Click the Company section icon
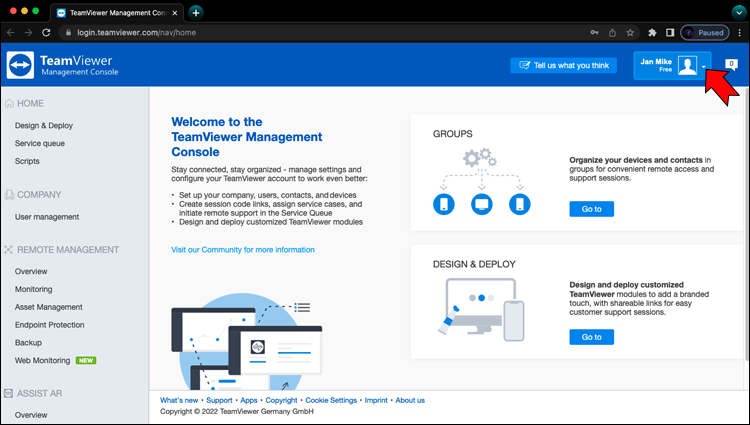Image resolution: width=750 pixels, height=425 pixels. (x=9, y=195)
